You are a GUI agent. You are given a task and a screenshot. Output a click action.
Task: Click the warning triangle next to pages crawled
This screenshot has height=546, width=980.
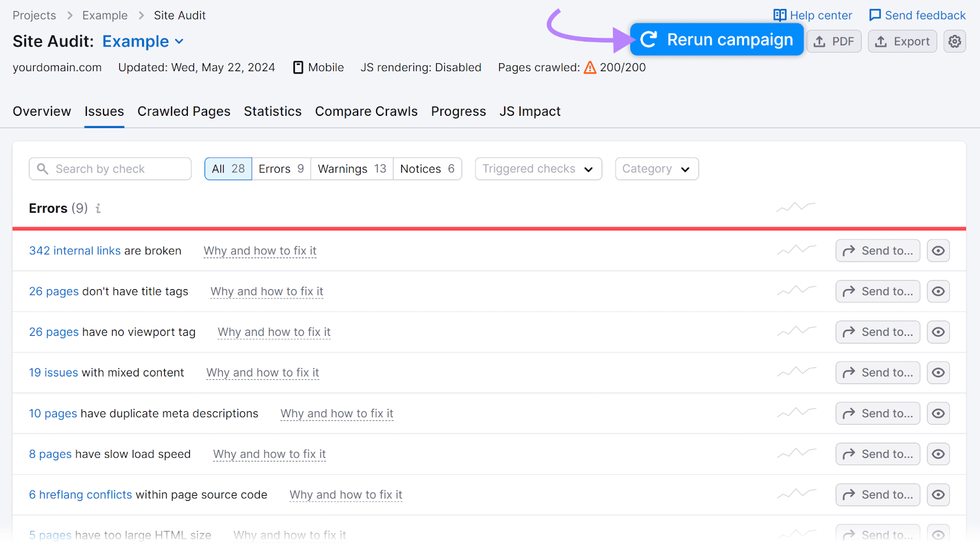click(x=590, y=67)
